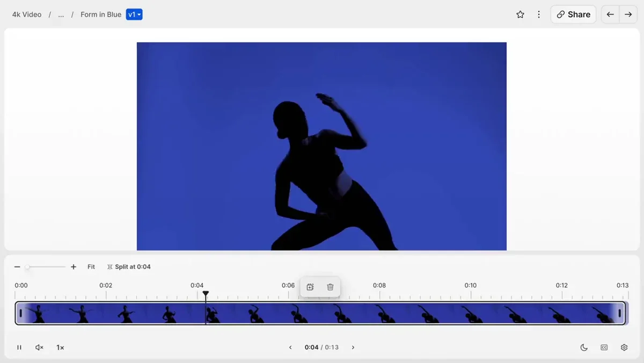Step forward one frame with right chevron
This screenshot has height=363, width=644.
pyautogui.click(x=353, y=347)
